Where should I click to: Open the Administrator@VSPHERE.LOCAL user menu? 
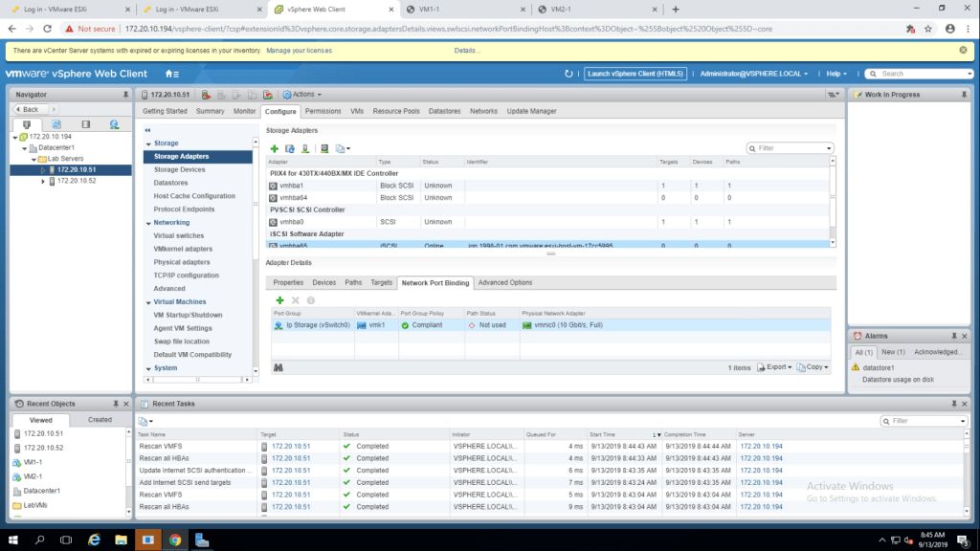coord(754,74)
